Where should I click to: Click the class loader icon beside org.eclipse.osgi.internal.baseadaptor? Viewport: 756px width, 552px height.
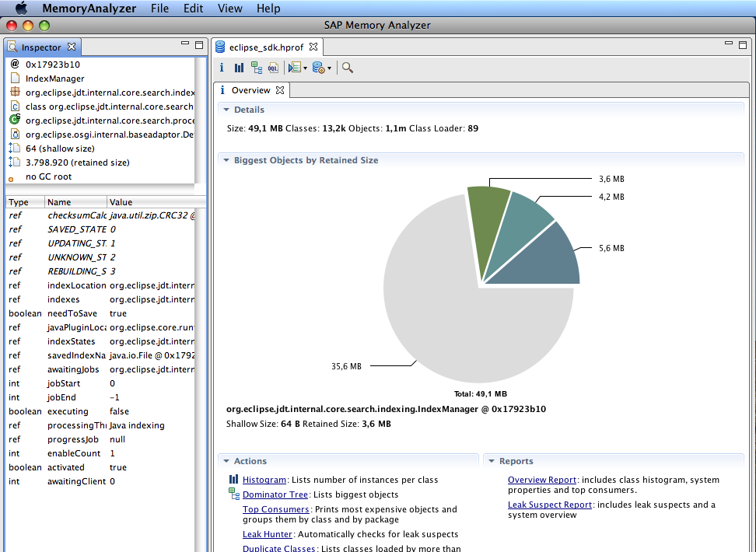tap(15, 134)
